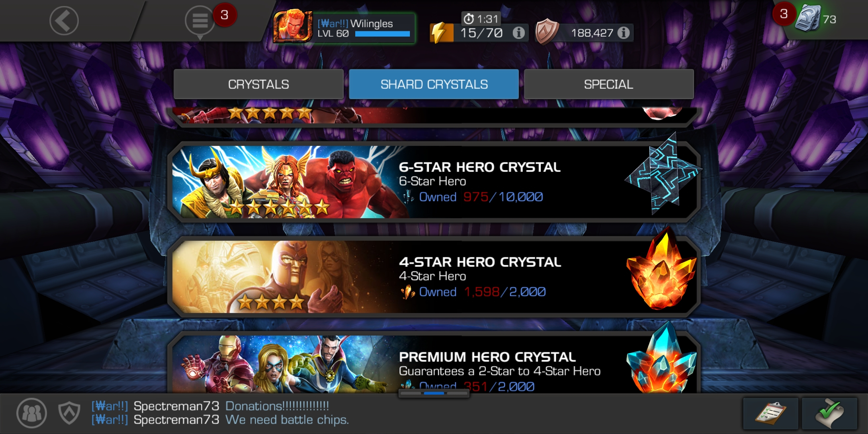The width and height of the screenshot is (868, 434).
Task: Open the clipboard objectives button
Action: click(770, 414)
